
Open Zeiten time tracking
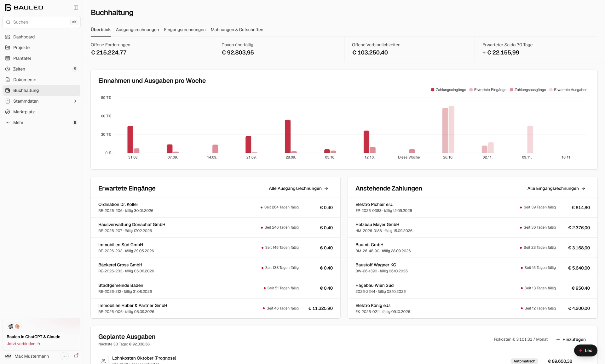coord(41,69)
